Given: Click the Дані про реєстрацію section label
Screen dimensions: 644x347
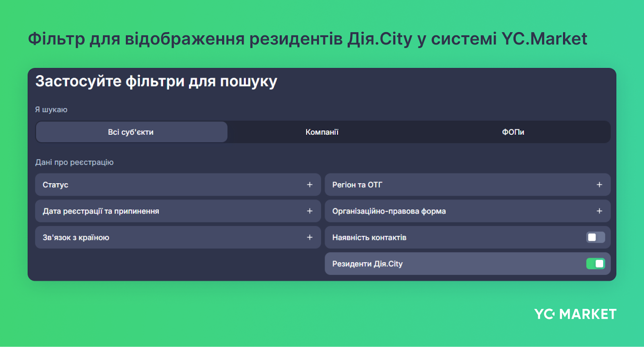Looking at the screenshot, I should pos(74,162).
